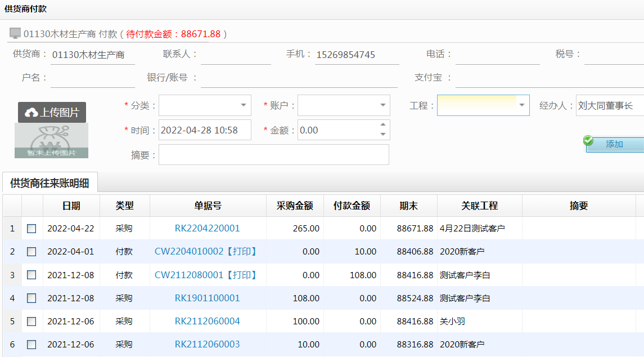This screenshot has height=357, width=644.
Task: Tick the checkbox for row 1
Action: click(x=31, y=229)
